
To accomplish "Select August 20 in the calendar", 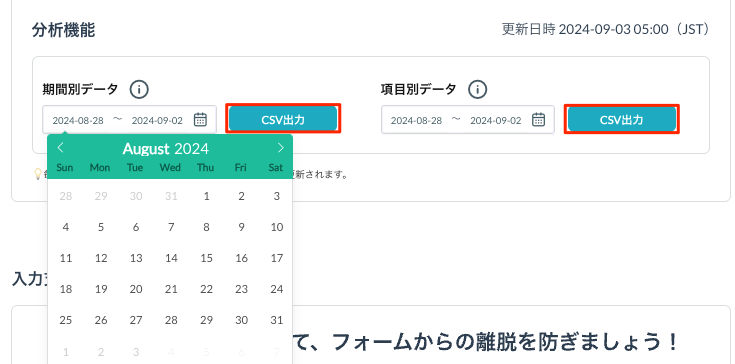I will coord(136,289).
